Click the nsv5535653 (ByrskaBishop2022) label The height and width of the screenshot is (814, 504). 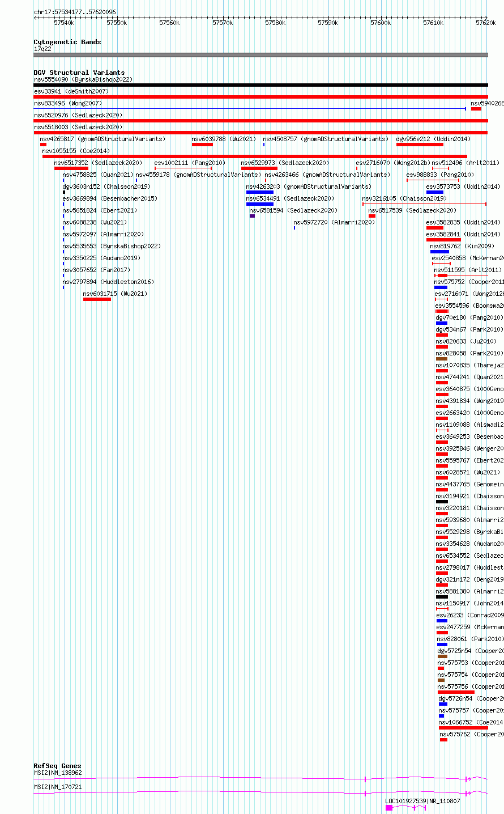[112, 246]
